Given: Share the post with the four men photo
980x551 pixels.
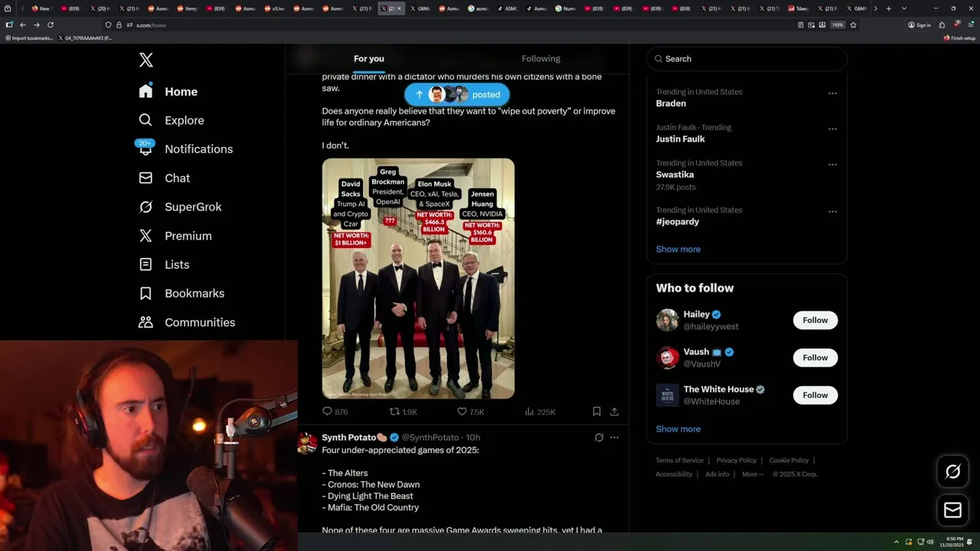Looking at the screenshot, I should pos(614,412).
